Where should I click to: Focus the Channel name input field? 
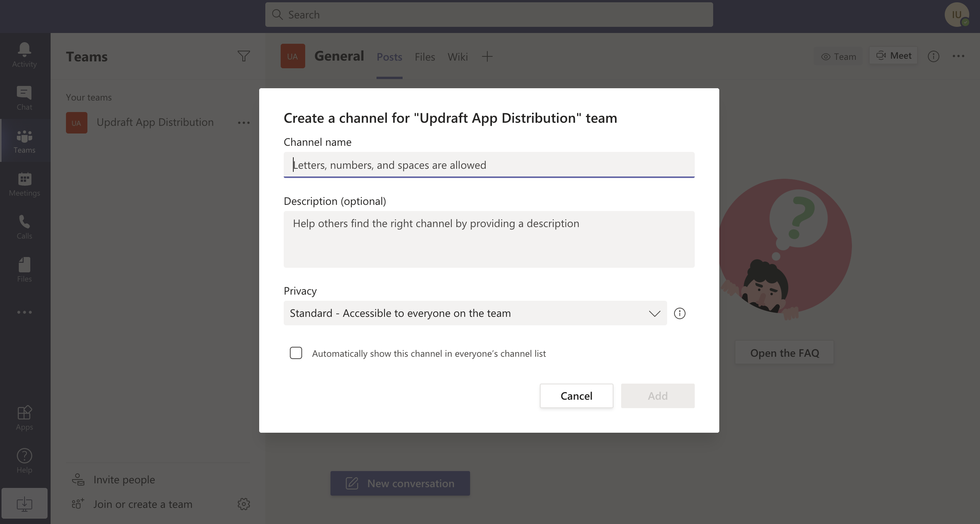point(489,165)
